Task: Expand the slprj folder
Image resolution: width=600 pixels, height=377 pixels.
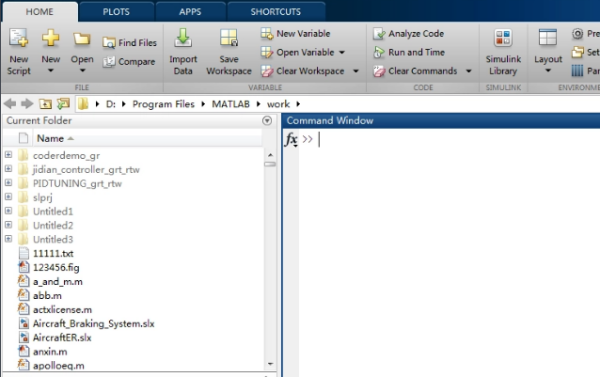Action: pyautogui.click(x=8, y=197)
